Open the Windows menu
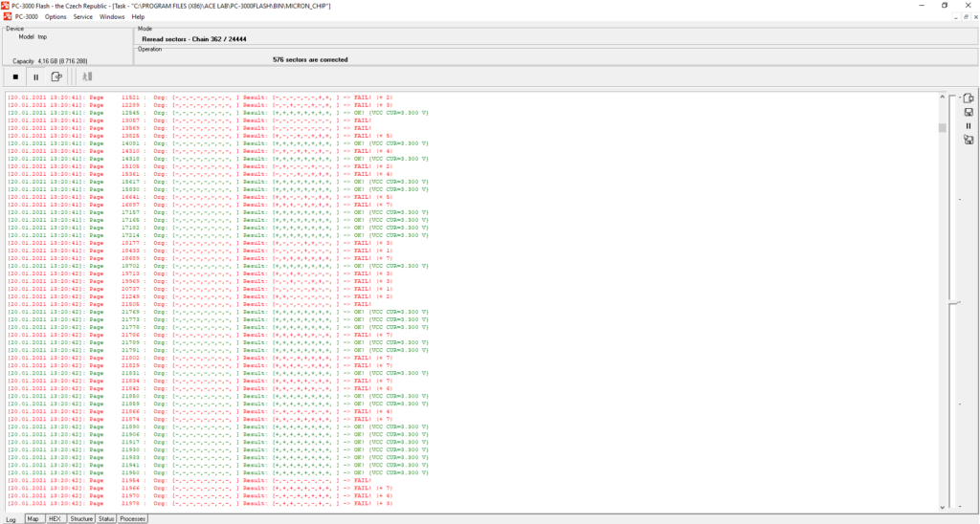The height and width of the screenshot is (524, 980). point(112,16)
